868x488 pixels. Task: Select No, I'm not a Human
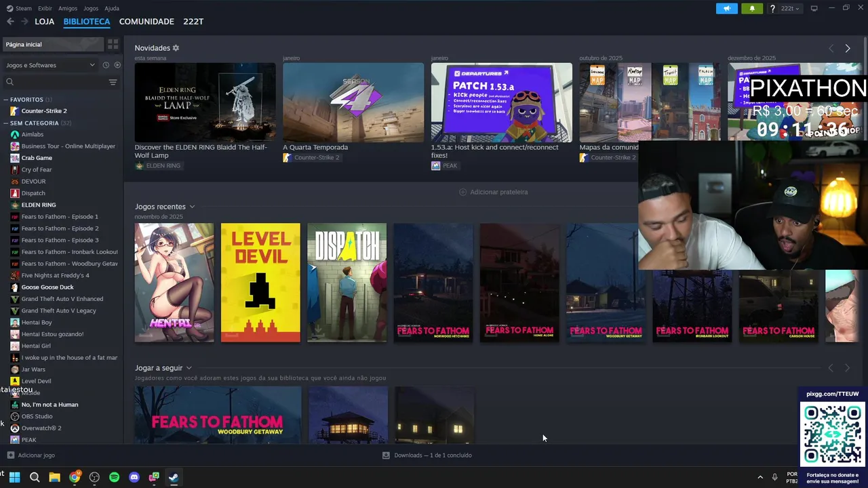[x=50, y=405]
